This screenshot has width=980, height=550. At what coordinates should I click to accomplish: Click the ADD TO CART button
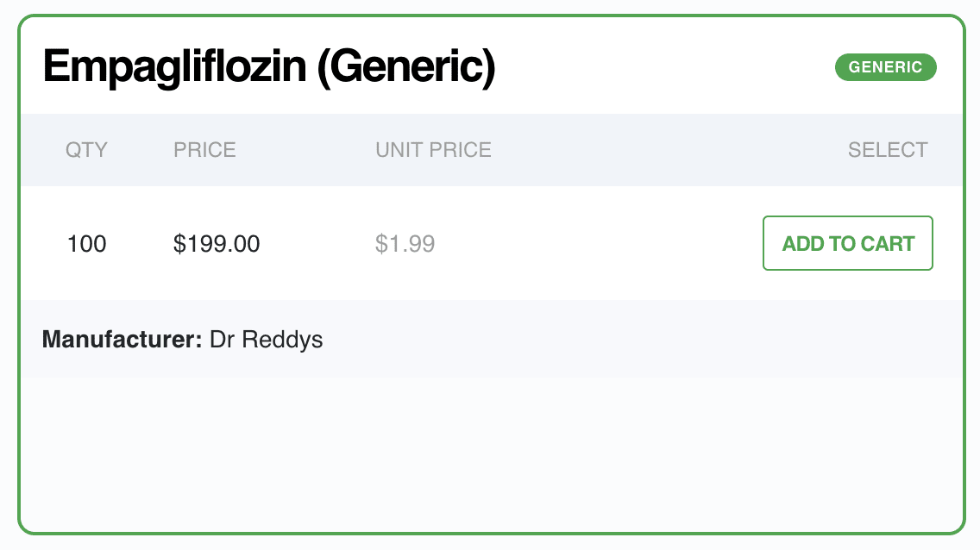[847, 243]
